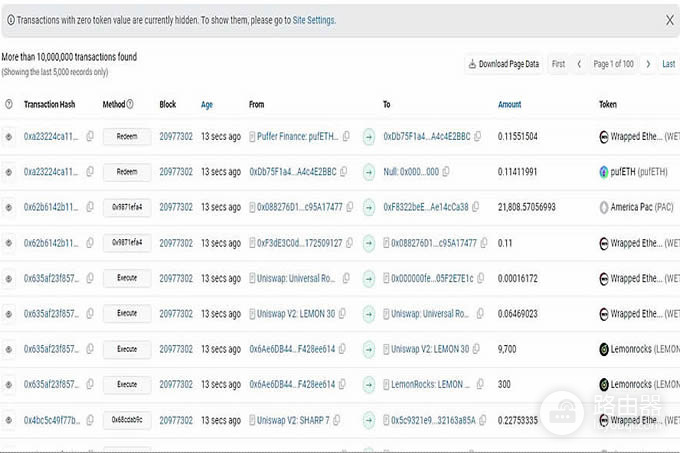Copy transaction hash 0x4bc5c49f77b
Screen dimensions: 680x453
90,420
